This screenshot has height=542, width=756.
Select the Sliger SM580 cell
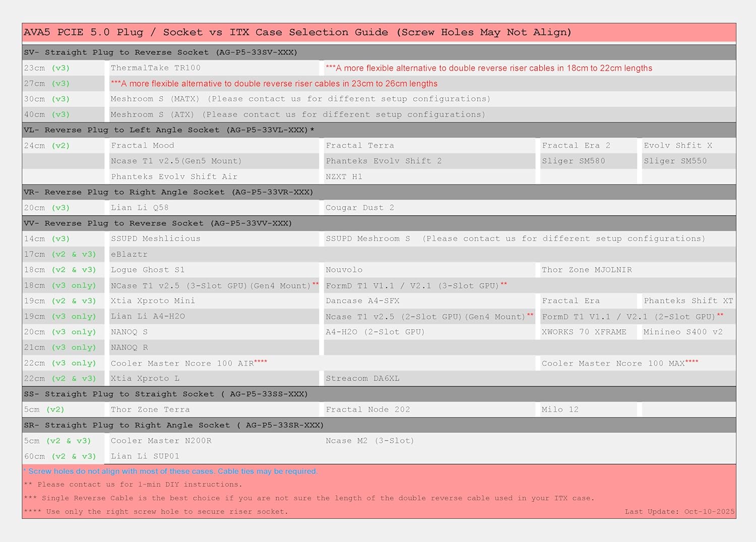coord(574,161)
